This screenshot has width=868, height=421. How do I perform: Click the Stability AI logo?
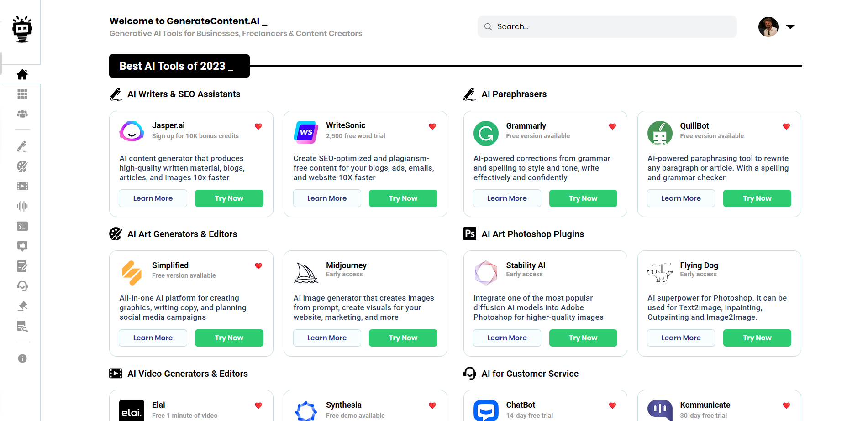pyautogui.click(x=486, y=273)
